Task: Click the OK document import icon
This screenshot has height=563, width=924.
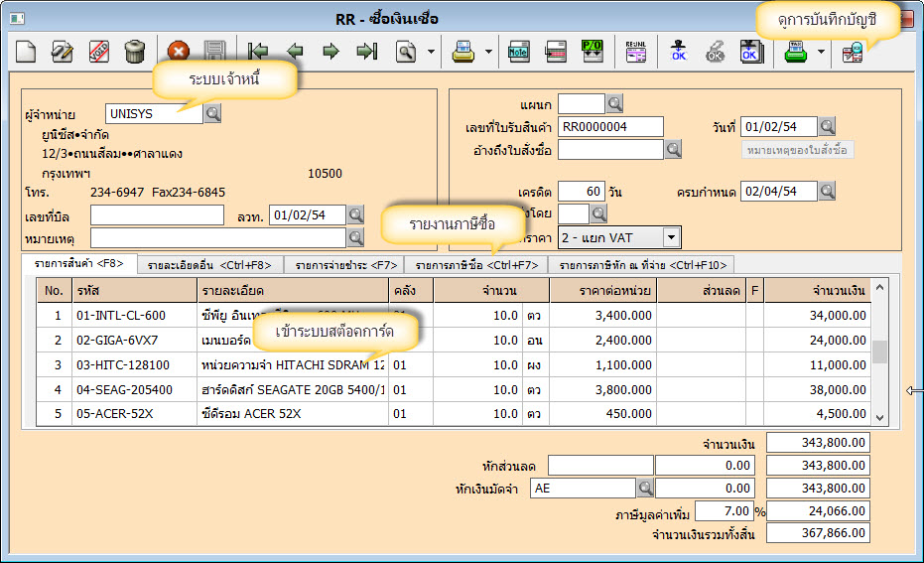Action: coord(751,52)
